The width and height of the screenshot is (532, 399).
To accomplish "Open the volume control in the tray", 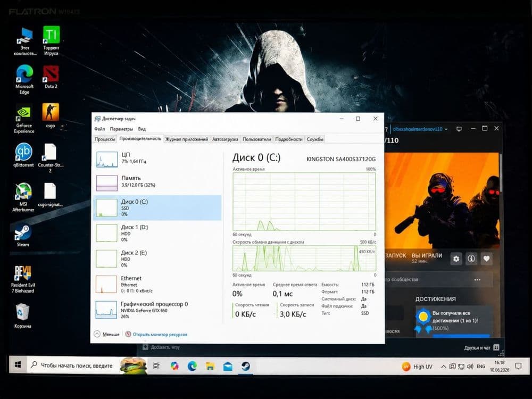I will point(470,367).
